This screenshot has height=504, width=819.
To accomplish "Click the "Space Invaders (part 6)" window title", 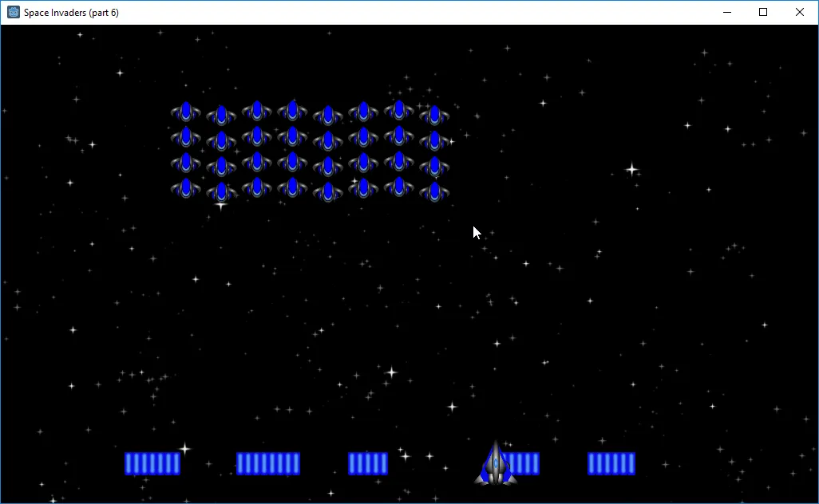I will pos(72,13).
